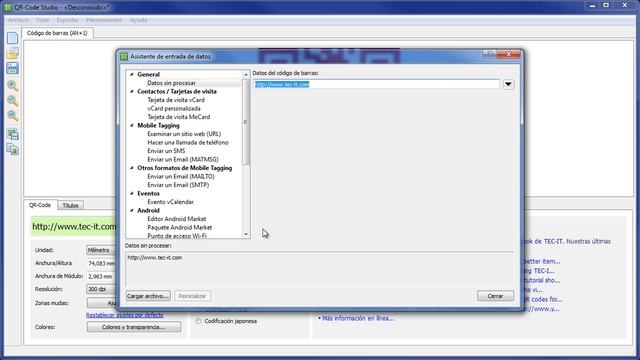Open the Ayuda menu
This screenshot has width=640, height=360.
tap(138, 20)
